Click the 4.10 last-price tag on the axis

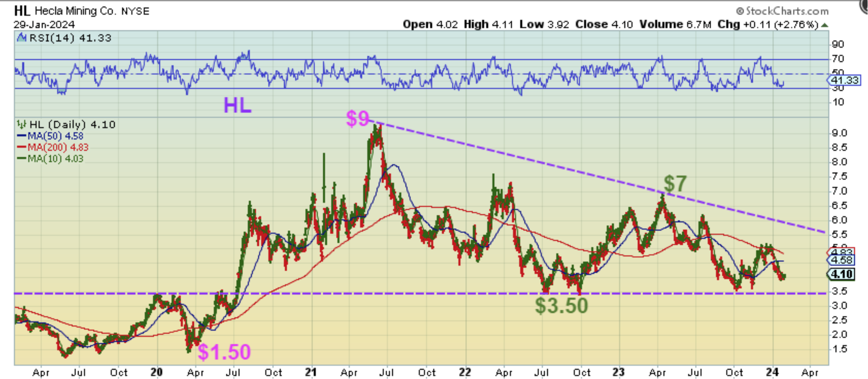click(842, 274)
